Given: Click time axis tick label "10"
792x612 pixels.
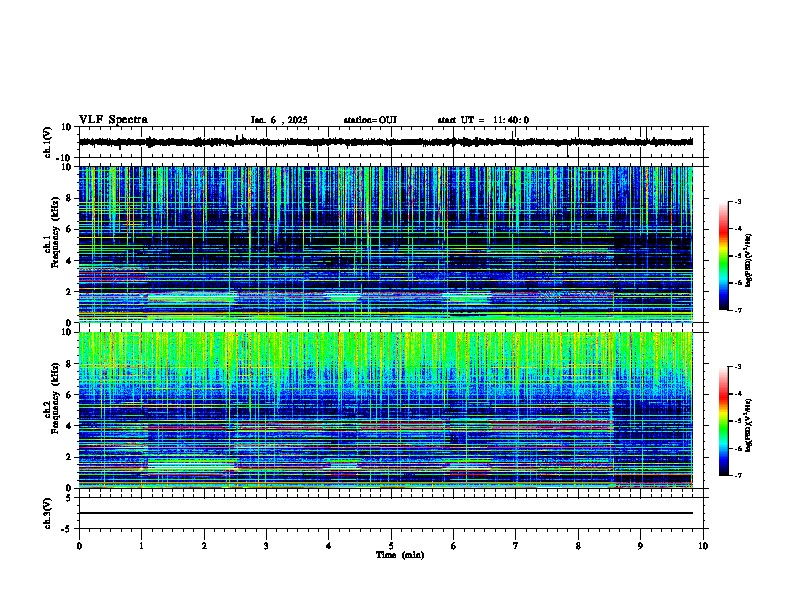Looking at the screenshot, I should click(x=703, y=546).
